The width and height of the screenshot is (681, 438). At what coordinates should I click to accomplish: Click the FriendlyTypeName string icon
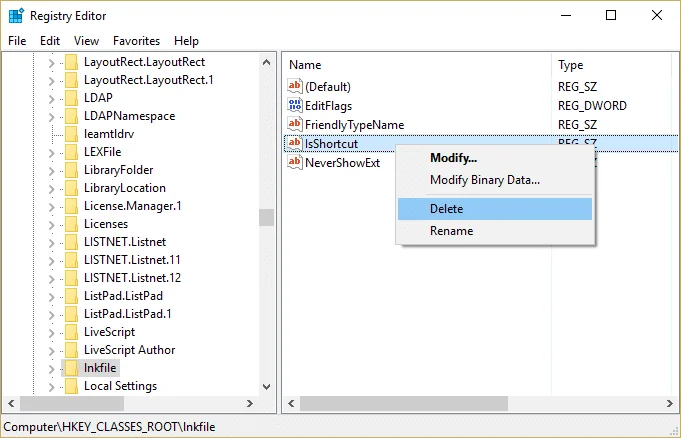tap(294, 124)
